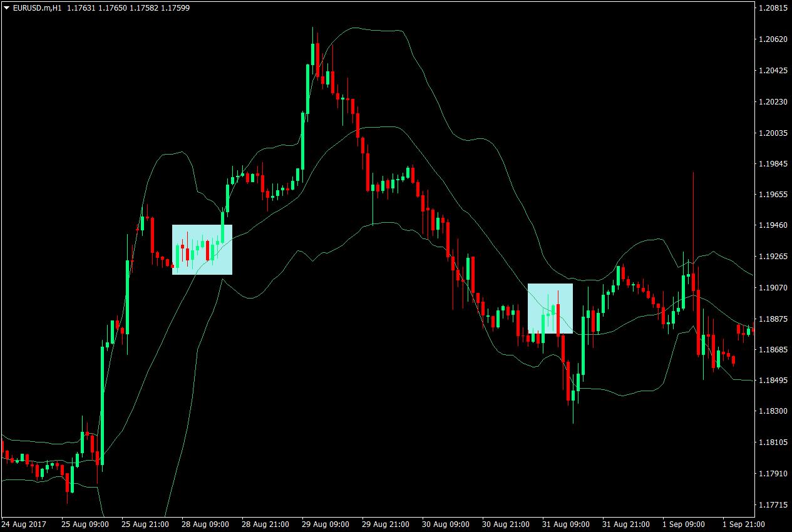Click the 30 Aug 09:00 time label
Screen dimensions: 792x532
(445, 524)
